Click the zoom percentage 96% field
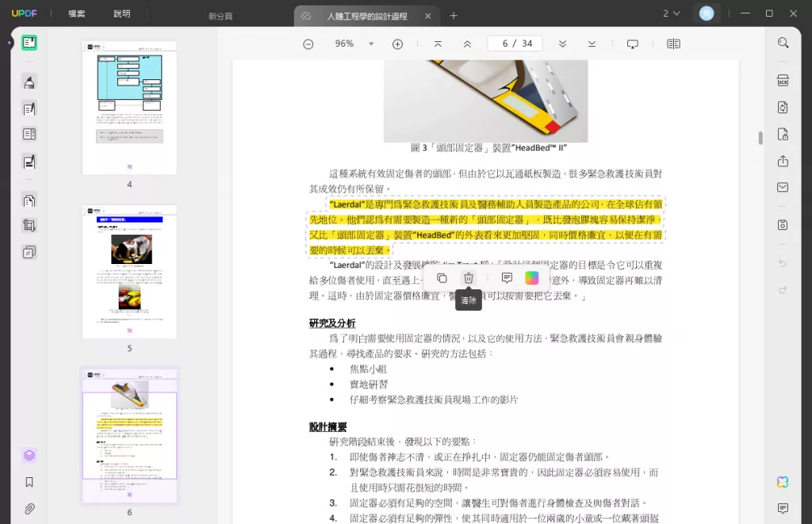The height and width of the screenshot is (524, 812). (x=344, y=44)
